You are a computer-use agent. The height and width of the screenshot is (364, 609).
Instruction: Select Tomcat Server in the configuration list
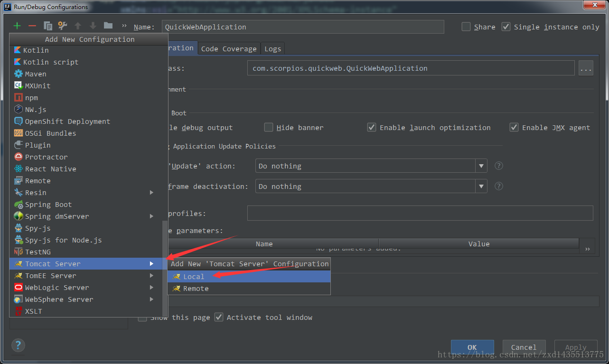(86, 263)
